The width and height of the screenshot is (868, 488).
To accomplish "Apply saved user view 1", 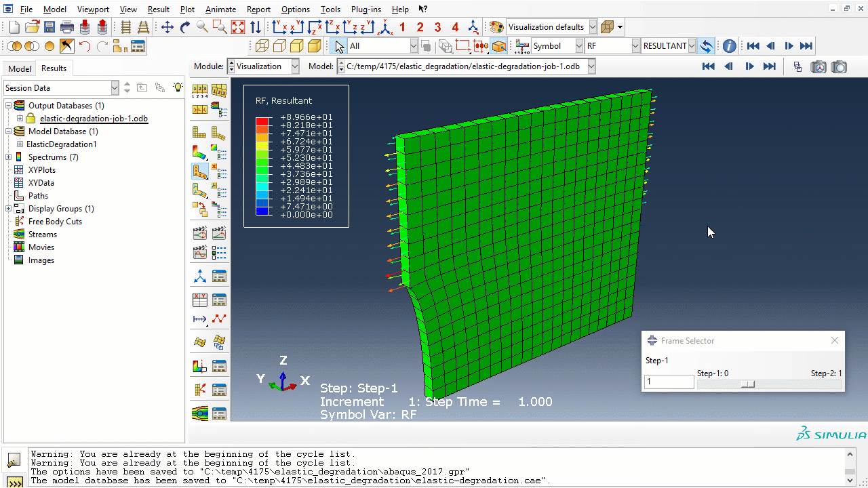I will (403, 27).
